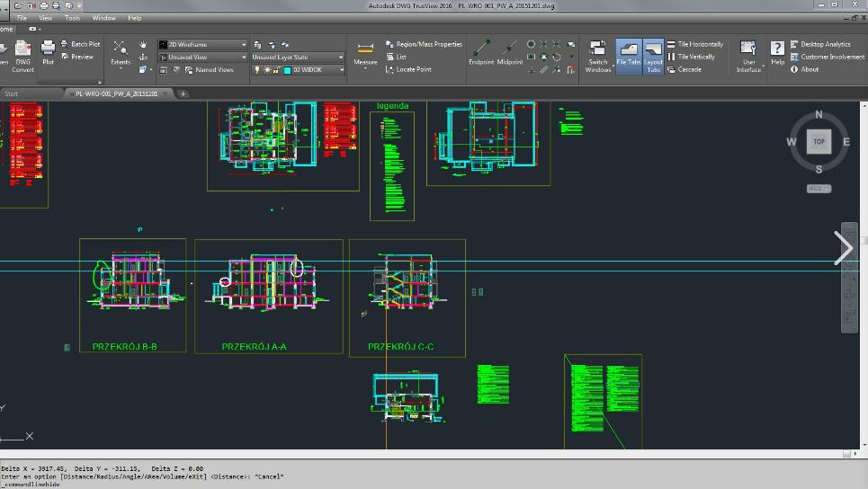The image size is (868, 489).
Task: Toggle the layer lightbulb on/off icon
Action: [256, 69]
